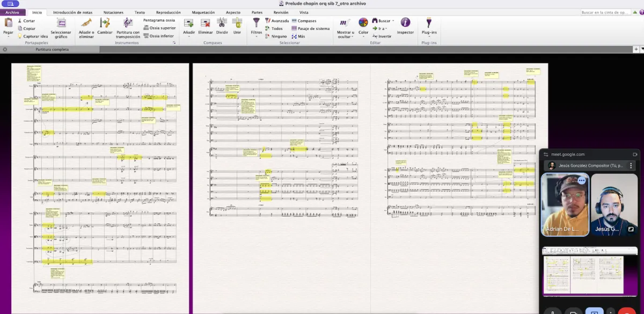Click Ninguno deselect icon
The width and height of the screenshot is (644, 314).
[267, 36]
